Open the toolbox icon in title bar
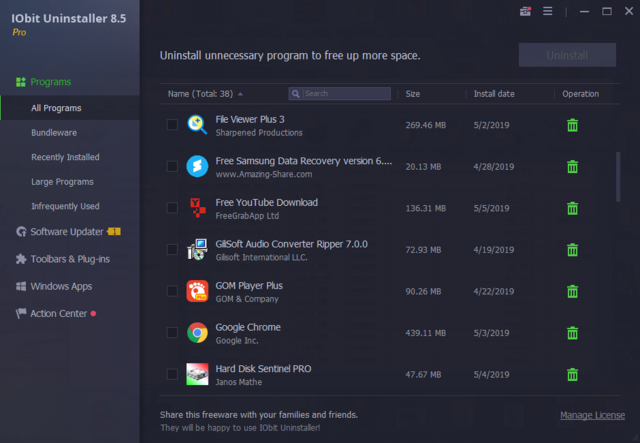 (x=525, y=11)
